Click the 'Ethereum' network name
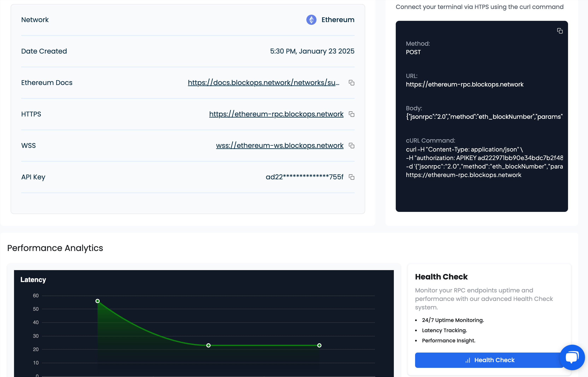The image size is (588, 377). [x=338, y=20]
